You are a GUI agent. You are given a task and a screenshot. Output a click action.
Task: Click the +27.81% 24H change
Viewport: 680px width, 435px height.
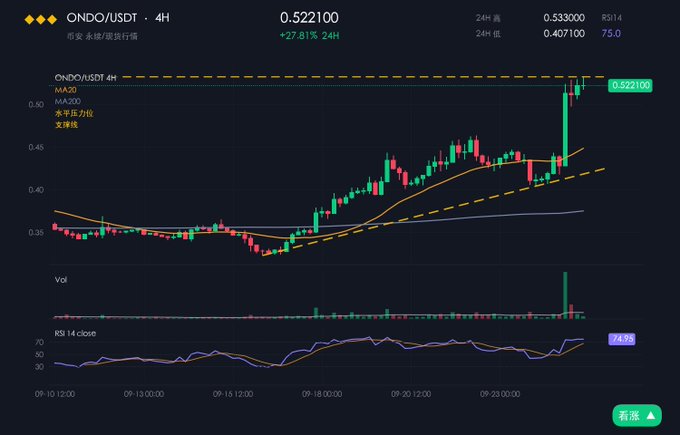(x=309, y=36)
